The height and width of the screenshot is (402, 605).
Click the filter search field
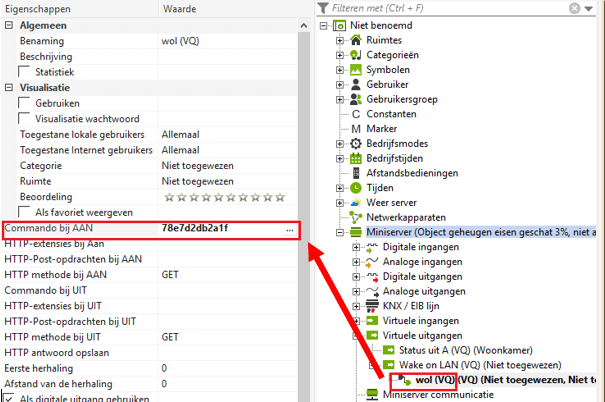[x=465, y=8]
